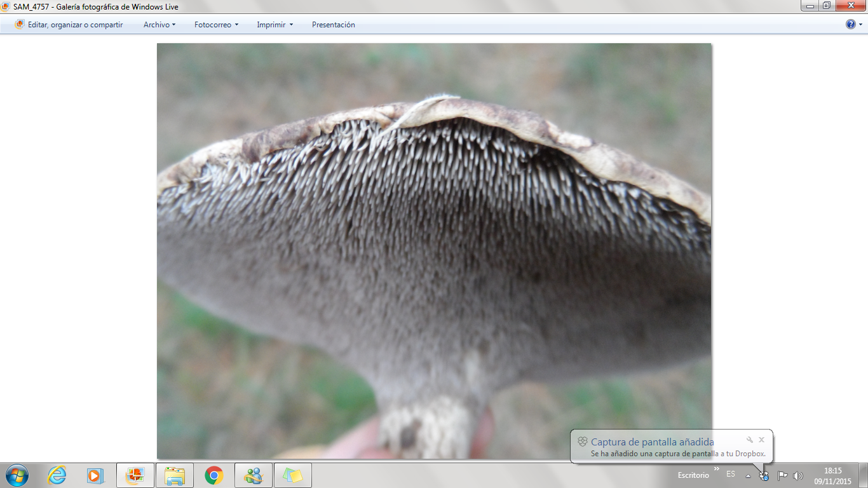Open Windows Explorer folder from taskbar
868x488 pixels.
point(175,475)
